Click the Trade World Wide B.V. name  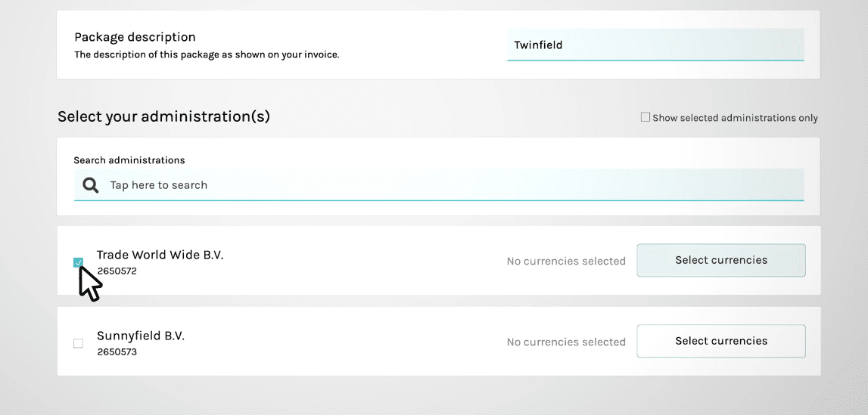pyautogui.click(x=160, y=255)
